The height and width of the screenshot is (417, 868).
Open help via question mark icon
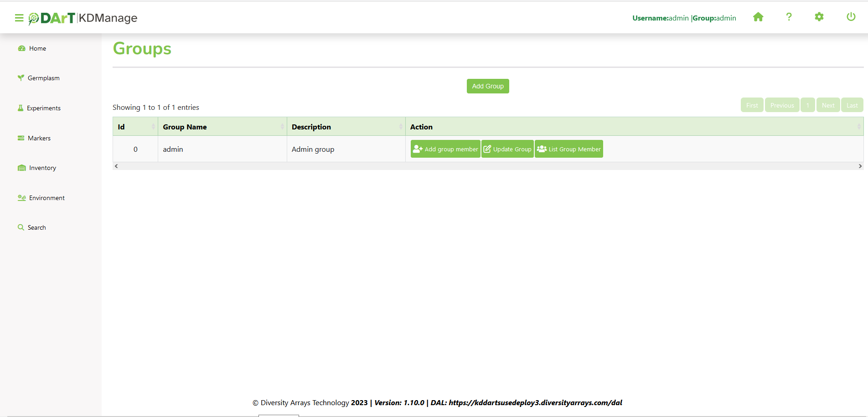pyautogui.click(x=789, y=17)
